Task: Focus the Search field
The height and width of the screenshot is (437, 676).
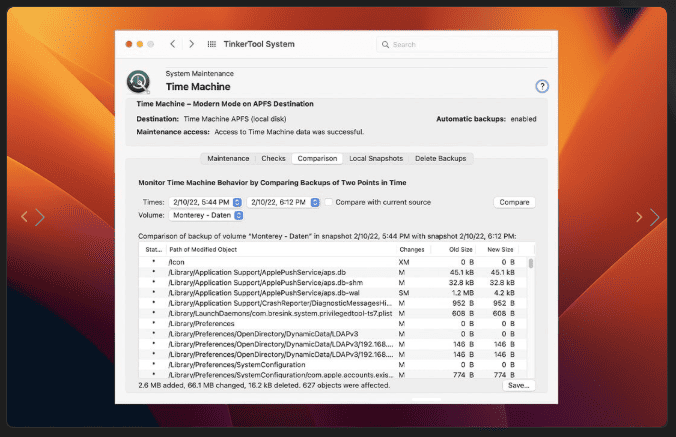Action: point(464,44)
